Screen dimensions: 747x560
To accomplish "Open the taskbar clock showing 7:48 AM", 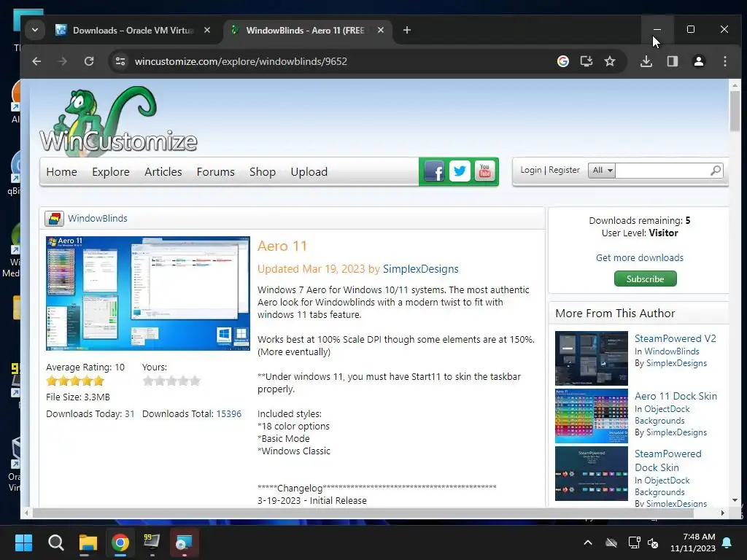I will (x=693, y=542).
